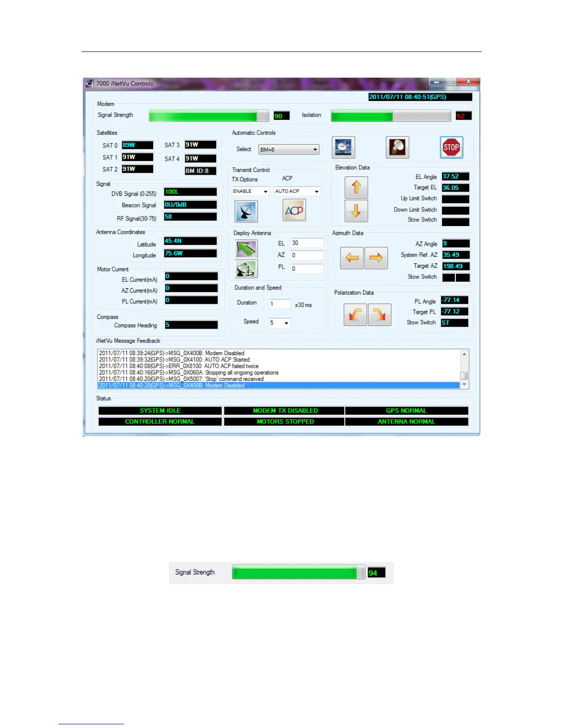Image resolution: width=563 pixels, height=728 pixels.
Task: Click the DVB Signal value 100L
Action: click(x=190, y=192)
